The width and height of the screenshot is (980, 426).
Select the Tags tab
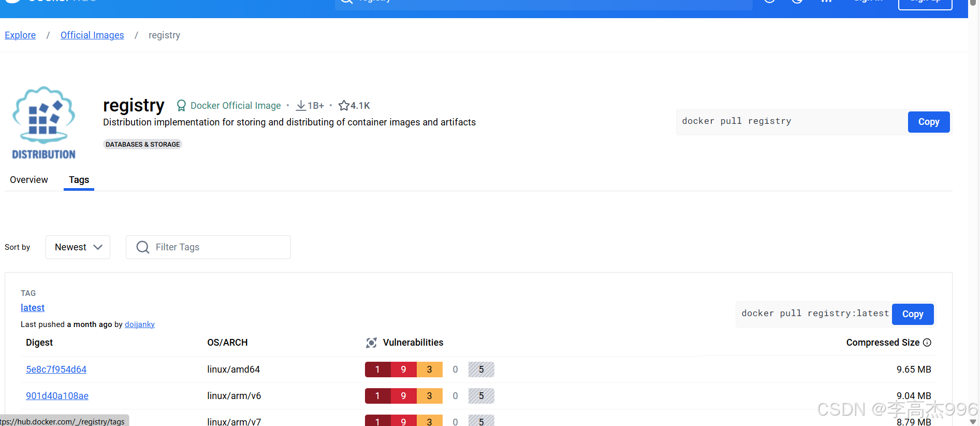79,180
